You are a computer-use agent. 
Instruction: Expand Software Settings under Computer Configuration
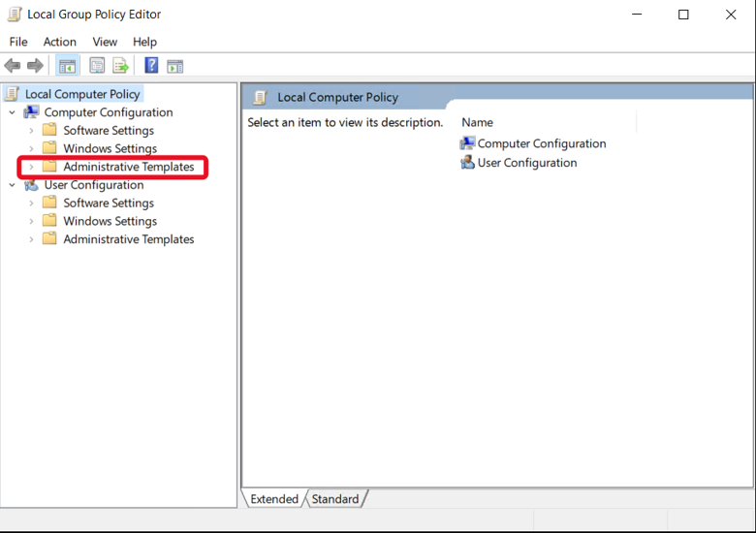tap(31, 131)
